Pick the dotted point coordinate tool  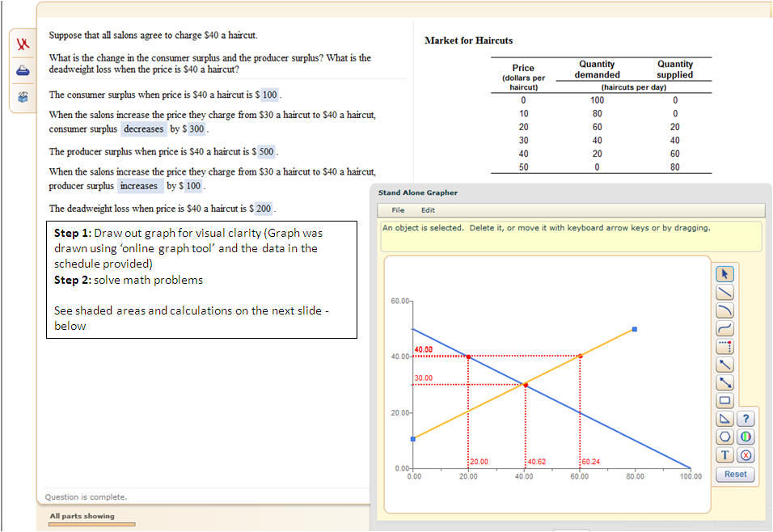click(x=725, y=346)
